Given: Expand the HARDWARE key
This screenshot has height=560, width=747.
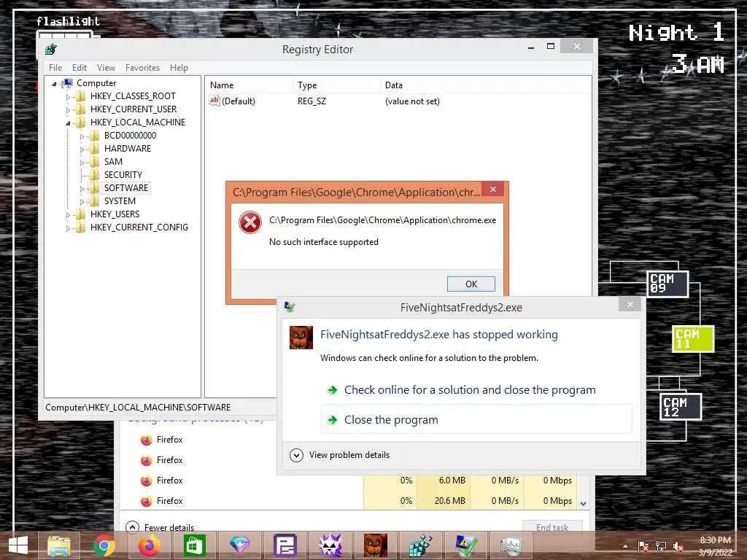Looking at the screenshot, I should point(82,149).
